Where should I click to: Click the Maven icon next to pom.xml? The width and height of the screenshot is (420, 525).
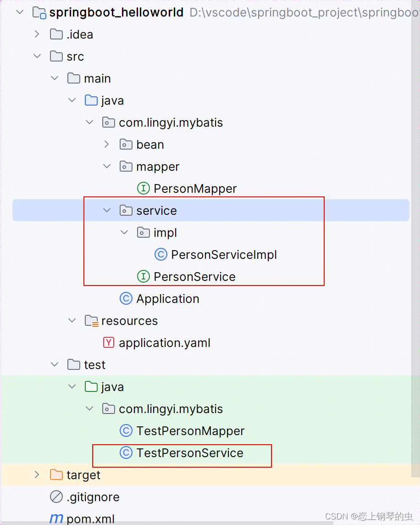tap(56, 519)
